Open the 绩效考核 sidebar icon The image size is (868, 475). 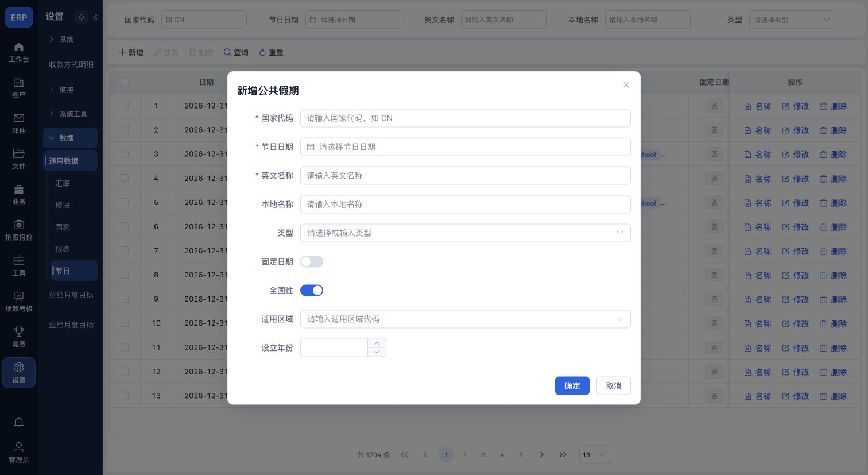point(19,296)
